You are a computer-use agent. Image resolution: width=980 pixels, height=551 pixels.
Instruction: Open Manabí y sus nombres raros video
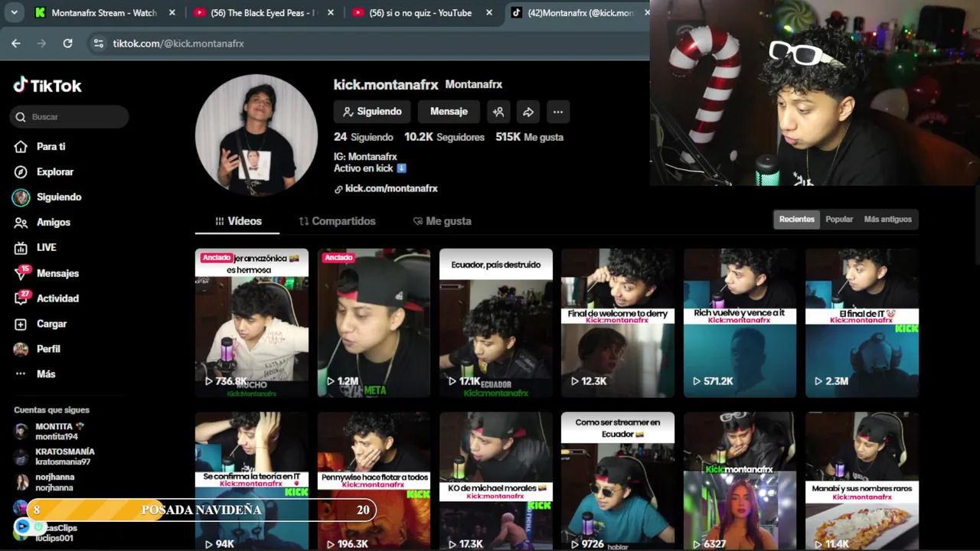[x=862, y=481]
